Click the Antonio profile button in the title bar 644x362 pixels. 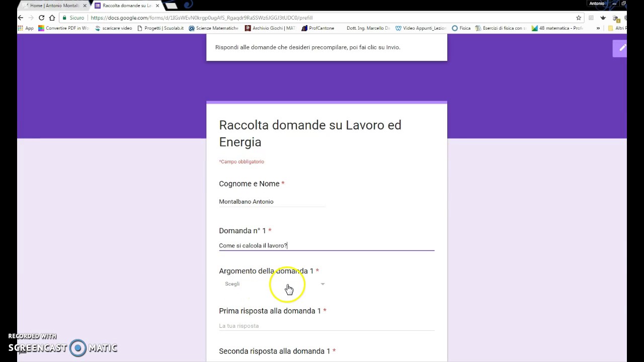click(597, 4)
